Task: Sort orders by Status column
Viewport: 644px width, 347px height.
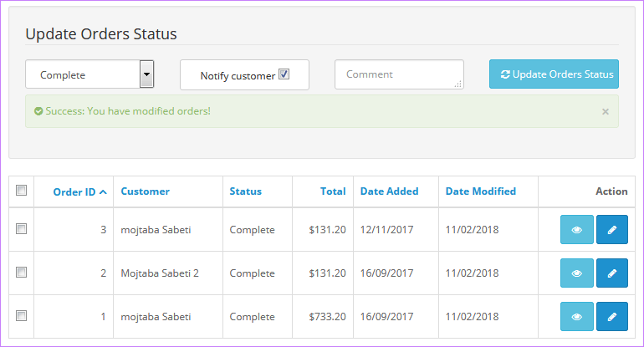Action: (x=245, y=191)
